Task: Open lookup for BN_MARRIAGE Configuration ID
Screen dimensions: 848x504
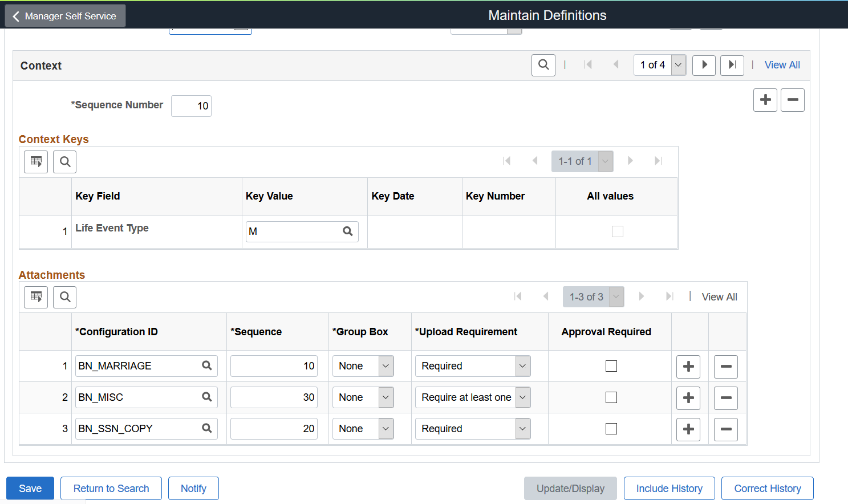Action: tap(206, 366)
